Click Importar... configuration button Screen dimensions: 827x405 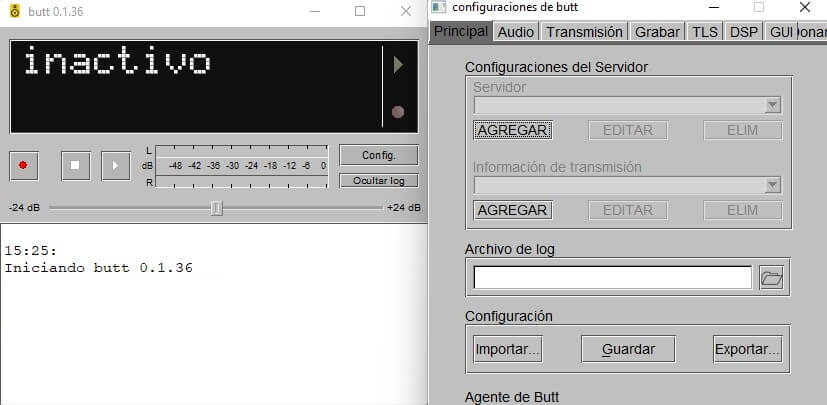(x=508, y=349)
